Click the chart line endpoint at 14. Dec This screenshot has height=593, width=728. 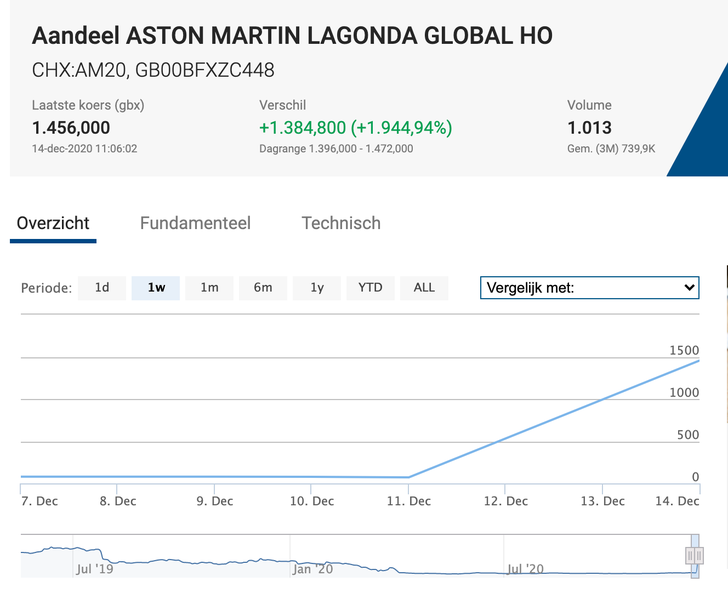tap(697, 361)
